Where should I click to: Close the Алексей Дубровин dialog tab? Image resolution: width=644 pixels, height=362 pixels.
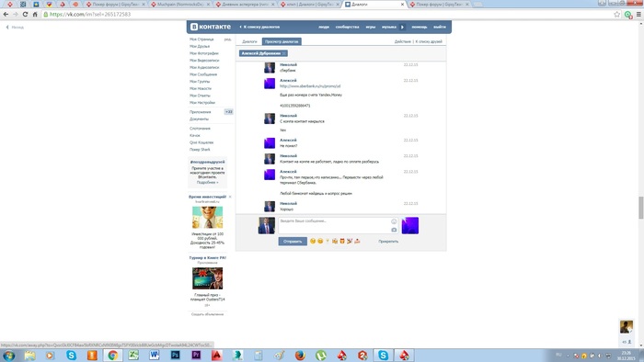[x=284, y=53]
